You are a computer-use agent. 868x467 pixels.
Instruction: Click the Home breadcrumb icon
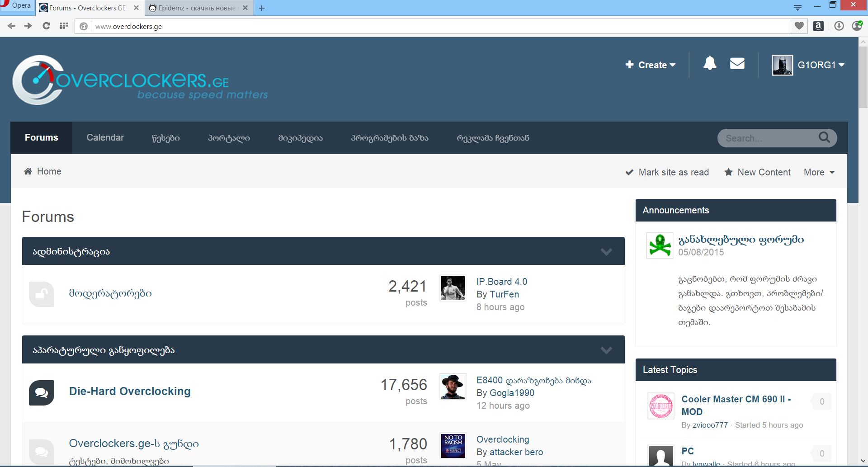28,171
